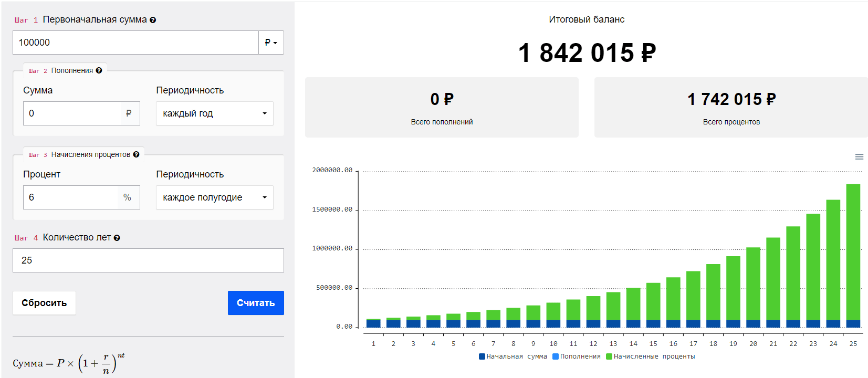Click help icon beside Начисления процентов
Screen dimensions: 868x378
[x=136, y=154]
